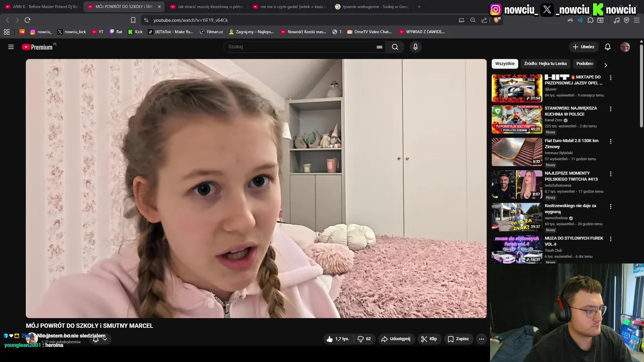Click the Klip button under the video
644x362 pixels.
[x=429, y=339]
